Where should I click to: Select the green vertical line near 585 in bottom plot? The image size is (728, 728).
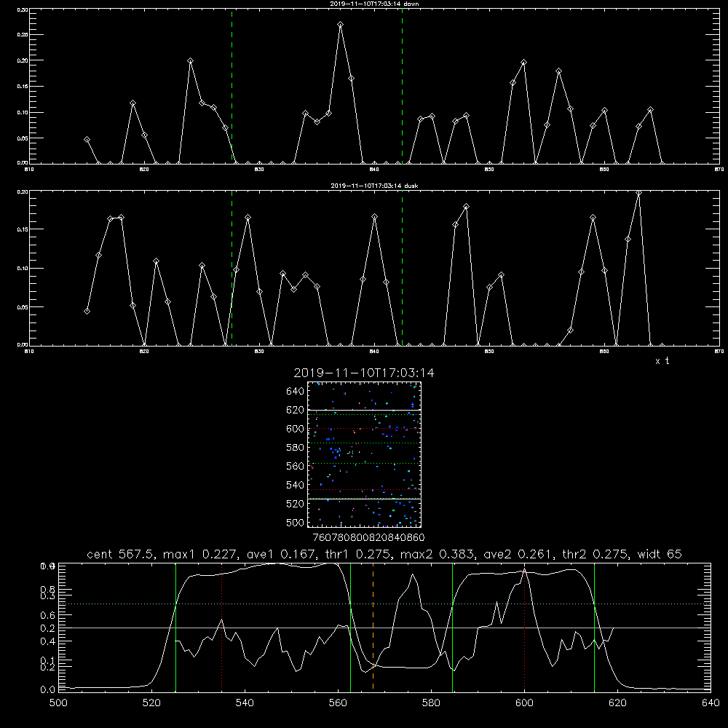[x=452, y=627]
